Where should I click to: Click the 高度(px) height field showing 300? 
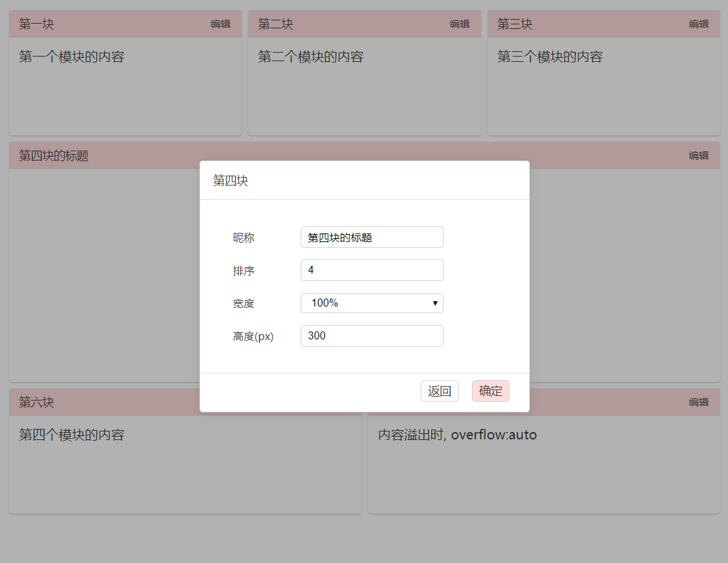372,335
